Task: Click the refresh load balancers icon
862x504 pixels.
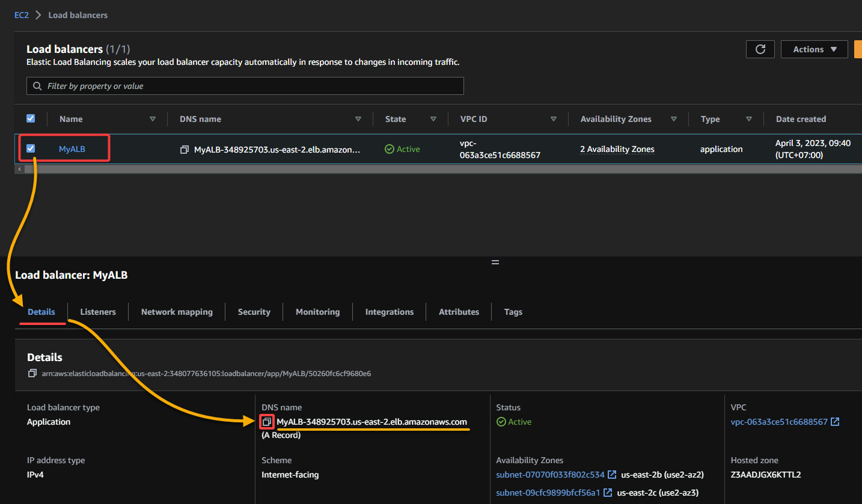Action: pos(760,49)
